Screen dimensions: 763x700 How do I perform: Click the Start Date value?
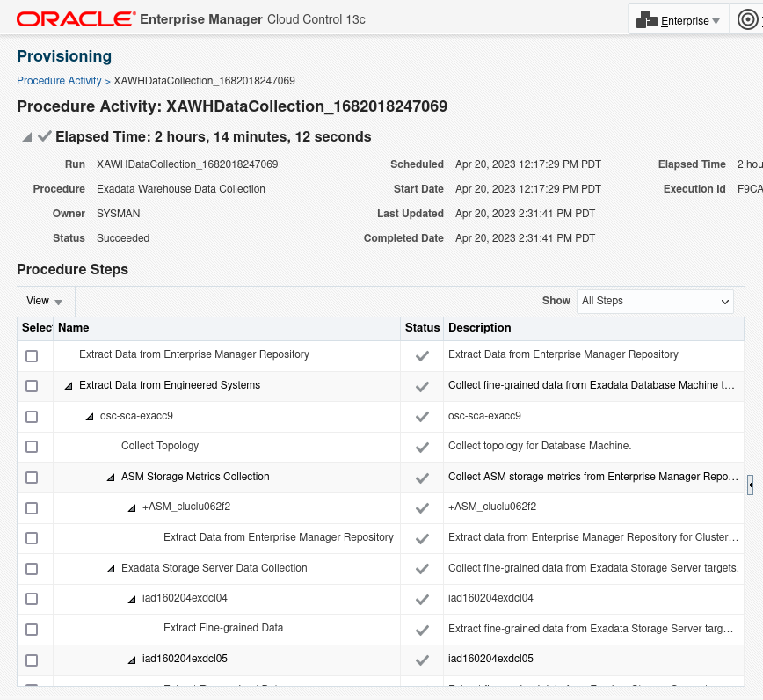[x=528, y=189]
